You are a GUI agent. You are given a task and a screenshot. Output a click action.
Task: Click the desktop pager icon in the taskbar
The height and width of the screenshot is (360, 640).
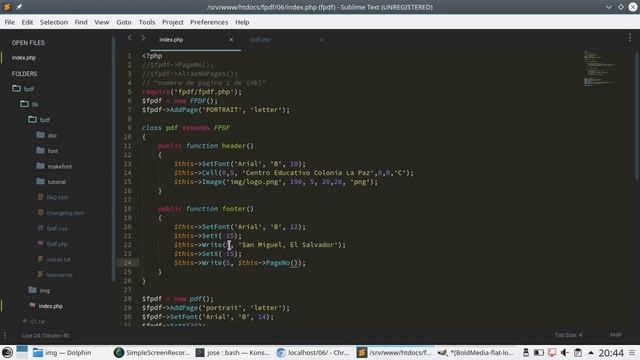[x=22, y=352]
